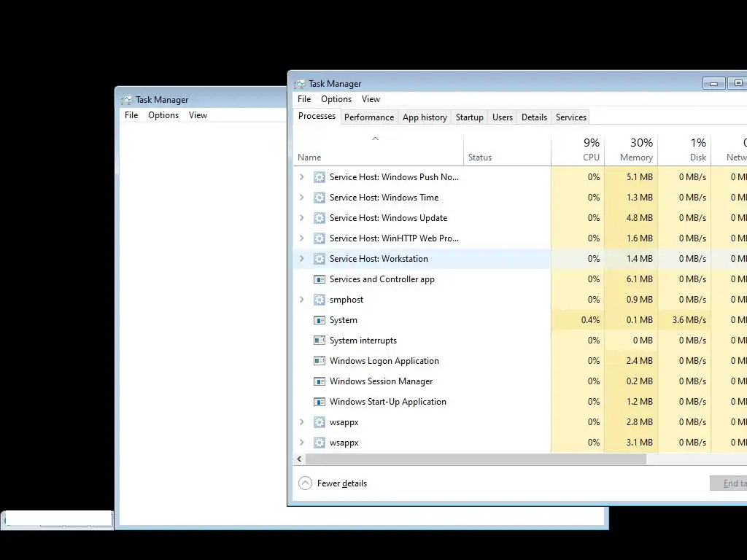Open the Options menu in front Task Manager
747x560 pixels.
[x=336, y=99]
